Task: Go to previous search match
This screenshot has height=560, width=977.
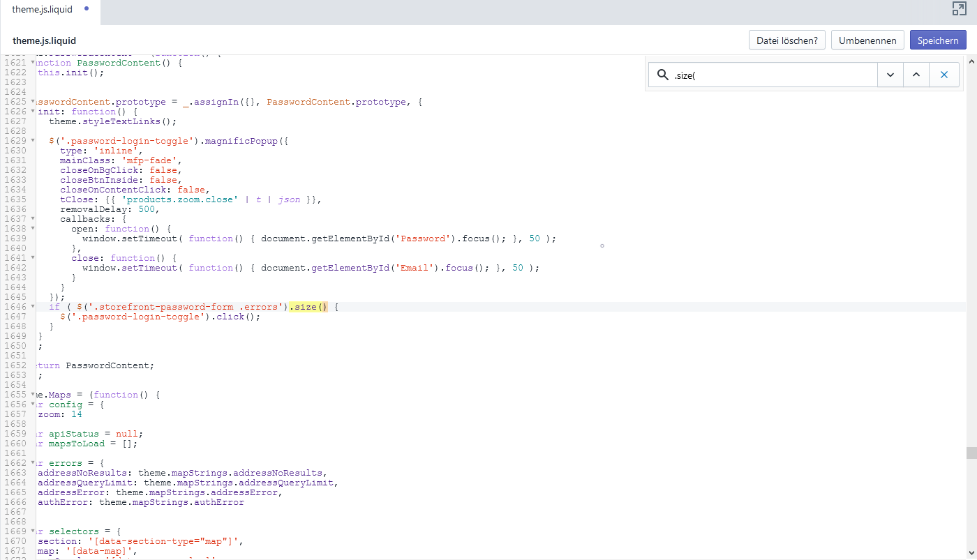Action: 916,75
